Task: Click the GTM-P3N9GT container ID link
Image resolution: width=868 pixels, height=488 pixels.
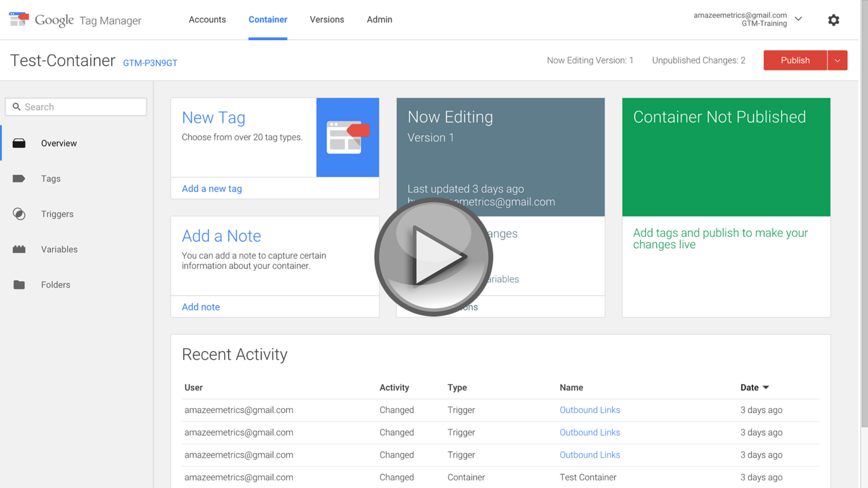Action: (150, 63)
